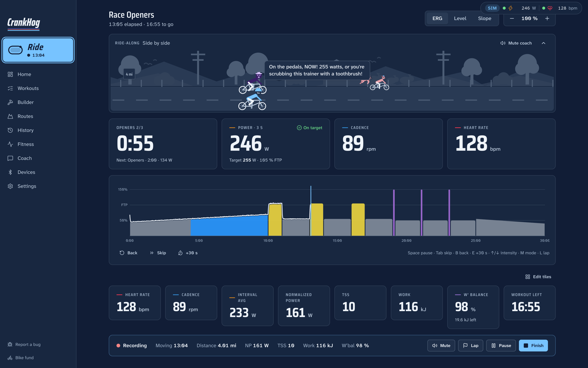This screenshot has height=368, width=588.
Task: Pause the ride
Action: coord(501,346)
